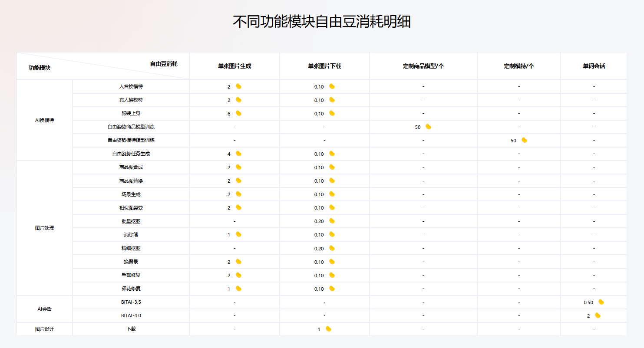Click the bean icon for 真人换模特 单张图片生成

tap(238, 100)
